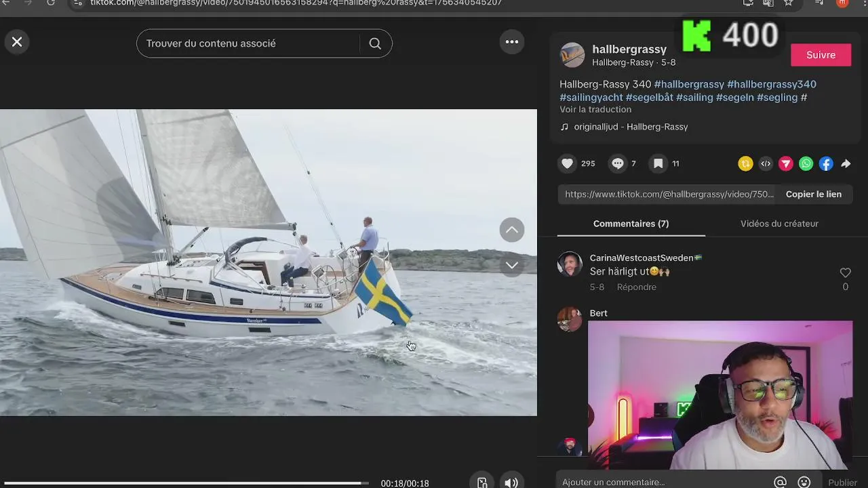Open the #hallbergrassy hashtag
The image size is (868, 488).
point(689,84)
